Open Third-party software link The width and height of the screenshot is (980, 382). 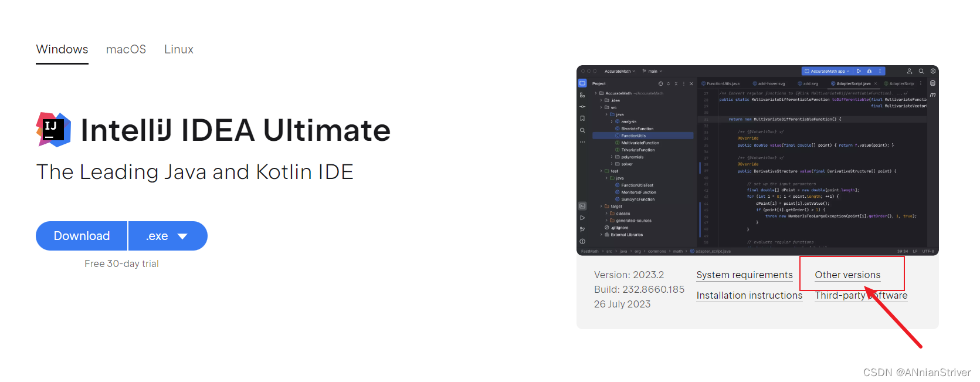(x=861, y=296)
